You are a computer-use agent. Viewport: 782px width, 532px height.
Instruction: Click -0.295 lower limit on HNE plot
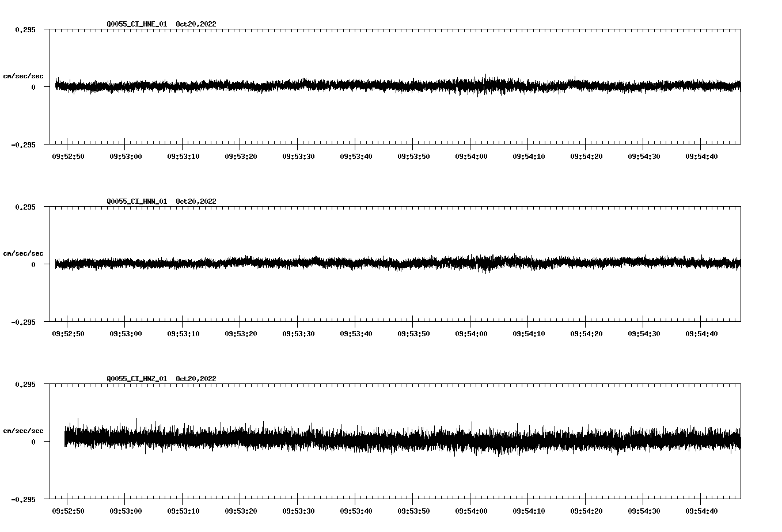pyautogui.click(x=22, y=145)
